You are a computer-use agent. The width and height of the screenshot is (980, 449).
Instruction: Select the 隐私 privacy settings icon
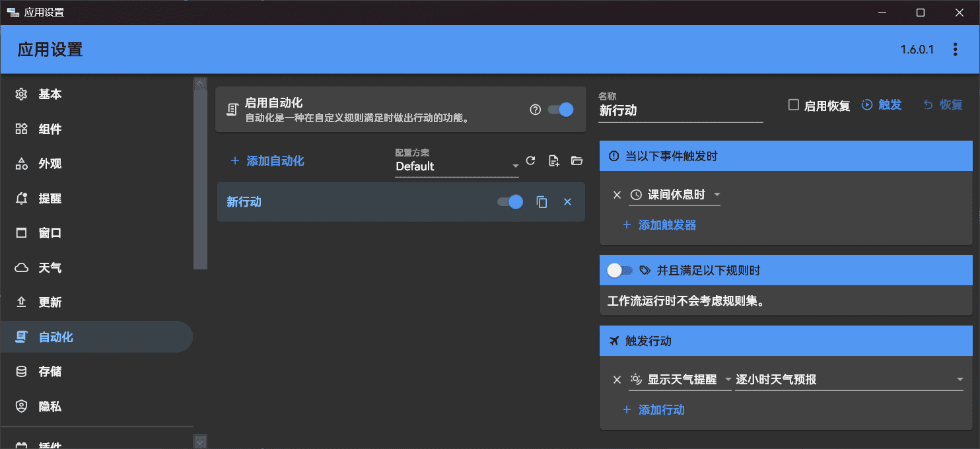(x=20, y=406)
